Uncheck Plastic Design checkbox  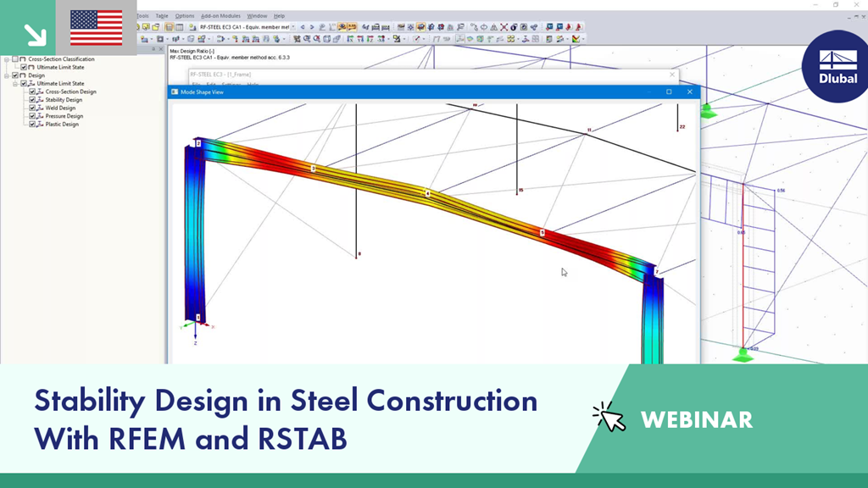32,125
